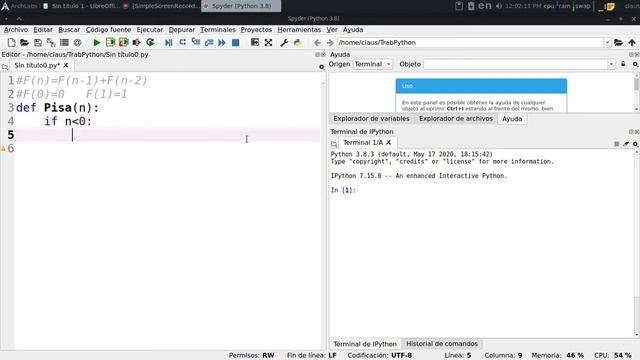The height and width of the screenshot is (360, 640).
Task: Run current line debug step icon
Action: [x=182, y=42]
